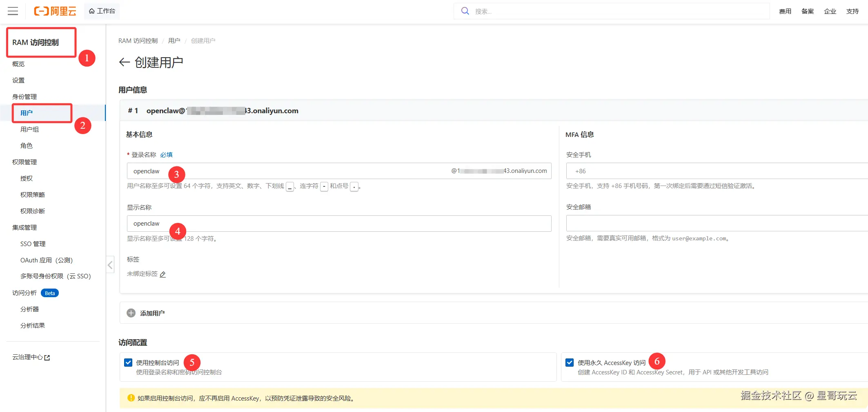Open the 云治理中心 external link

tap(31, 357)
